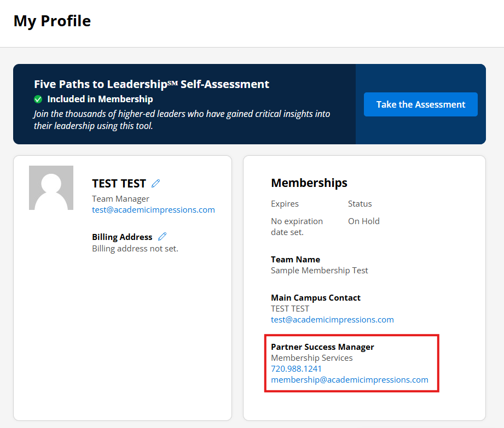Open the membership@academicimpressions.com email link

click(x=349, y=380)
